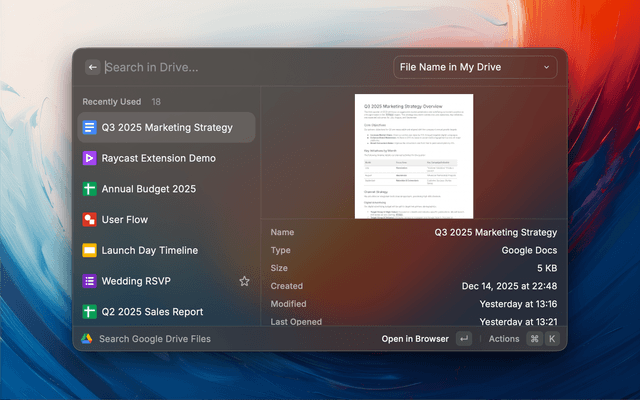640x400 pixels.
Task: Click the Enter key icon beside Open in Browser
Action: [x=463, y=339]
